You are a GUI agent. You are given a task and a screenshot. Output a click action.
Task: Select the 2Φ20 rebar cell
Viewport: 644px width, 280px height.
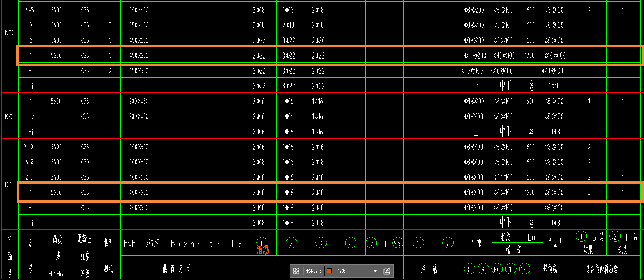(318, 40)
